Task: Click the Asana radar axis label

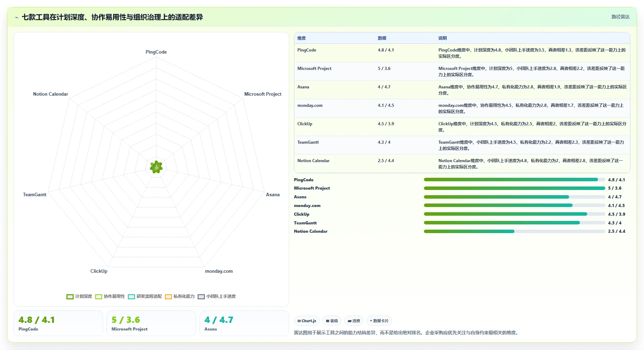Action: tap(273, 194)
